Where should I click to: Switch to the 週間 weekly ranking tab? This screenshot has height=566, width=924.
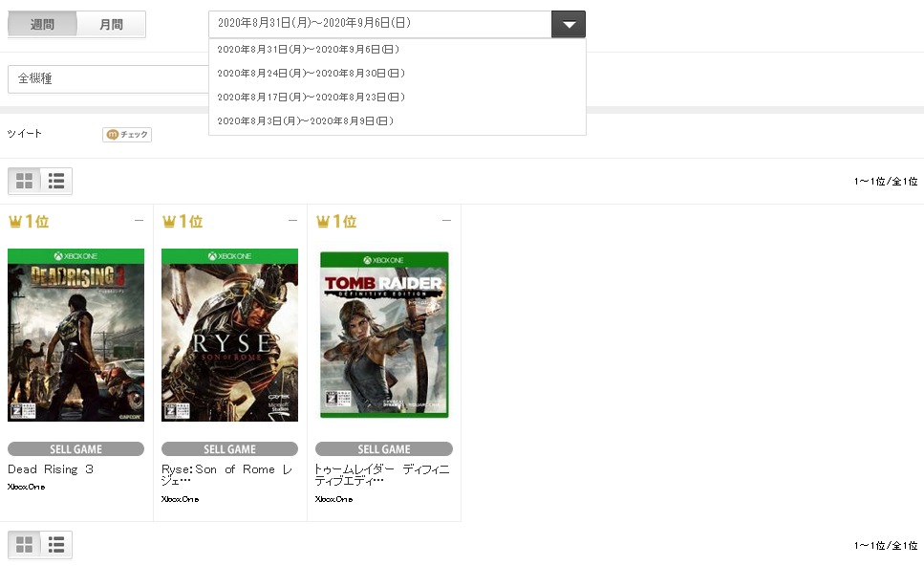(x=42, y=24)
